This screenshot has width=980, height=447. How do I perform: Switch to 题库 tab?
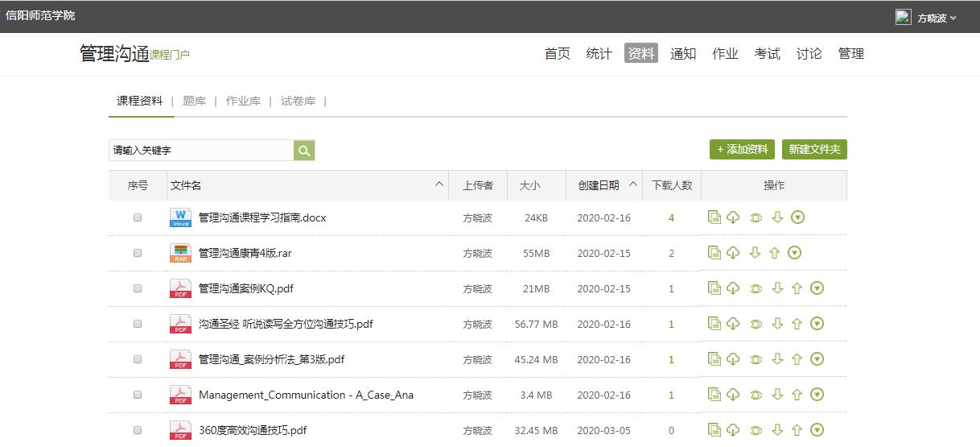point(194,101)
